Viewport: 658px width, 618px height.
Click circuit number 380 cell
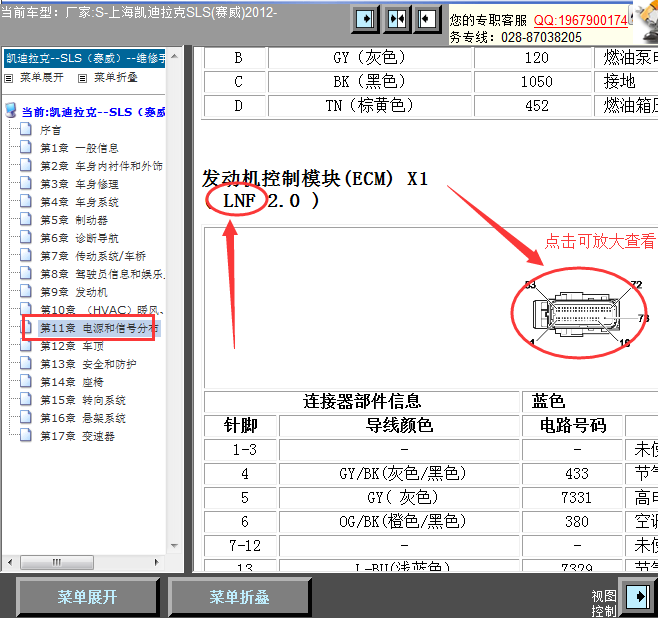point(572,522)
